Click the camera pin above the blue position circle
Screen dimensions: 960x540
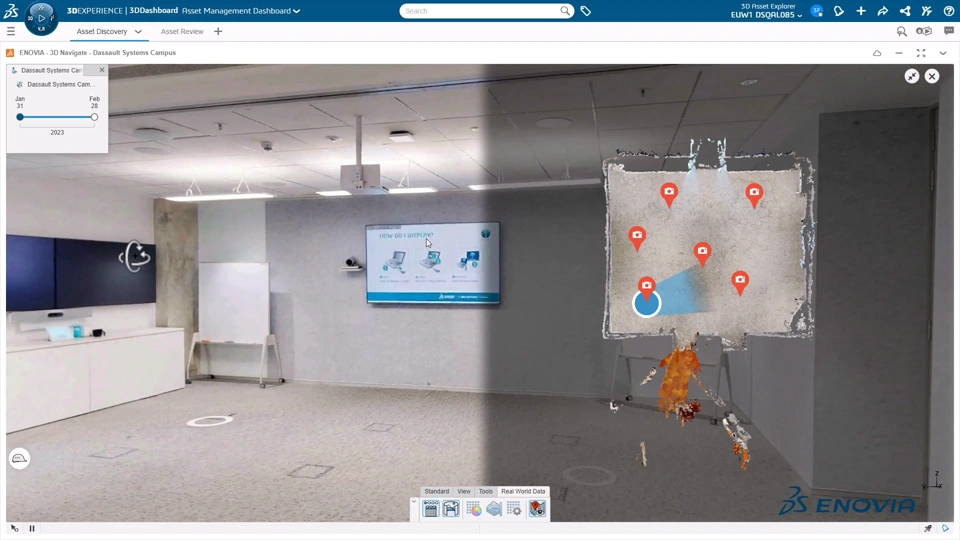coord(647,286)
